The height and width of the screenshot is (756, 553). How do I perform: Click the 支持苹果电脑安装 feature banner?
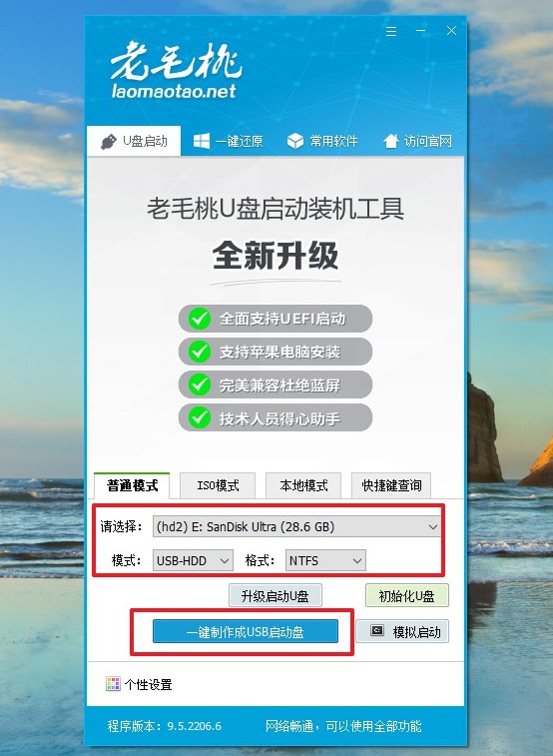coord(276,352)
